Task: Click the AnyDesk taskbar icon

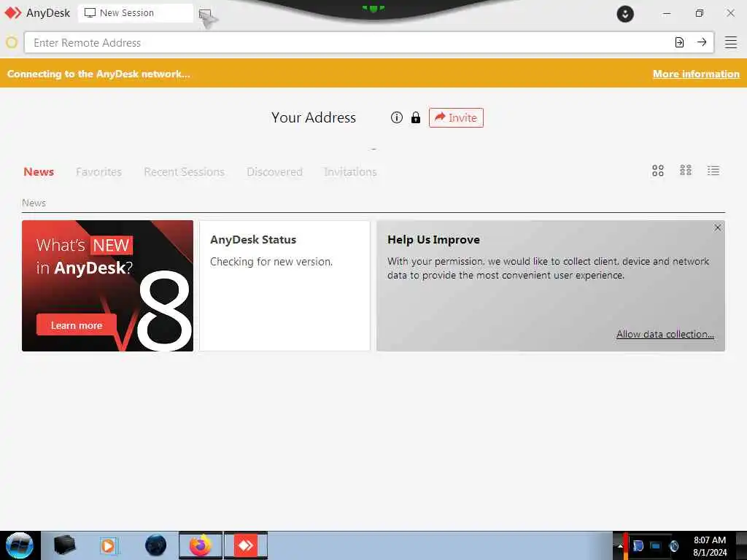Action: (246, 545)
